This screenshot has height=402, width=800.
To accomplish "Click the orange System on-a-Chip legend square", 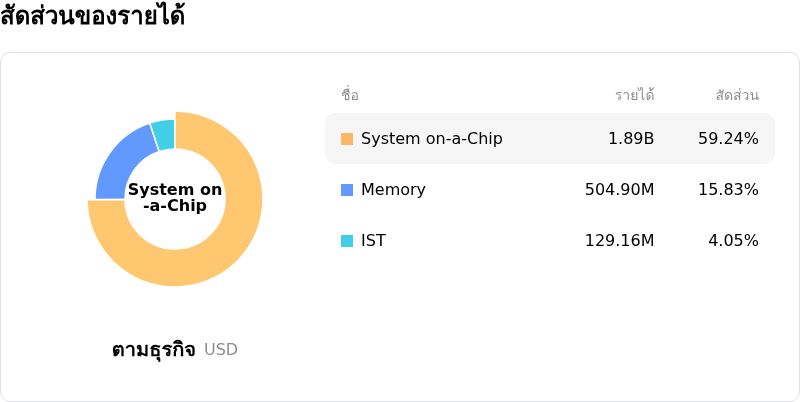I will click(347, 139).
